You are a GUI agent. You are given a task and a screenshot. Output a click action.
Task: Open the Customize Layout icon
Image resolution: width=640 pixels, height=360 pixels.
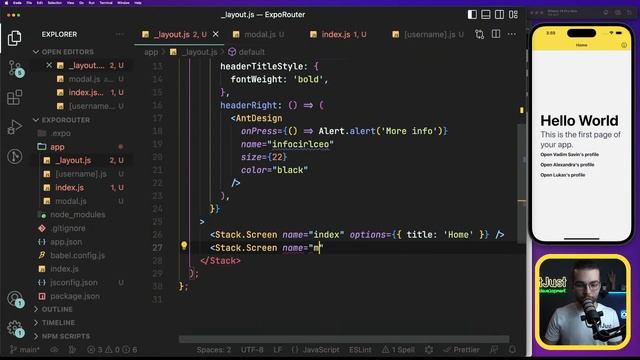[x=513, y=14]
